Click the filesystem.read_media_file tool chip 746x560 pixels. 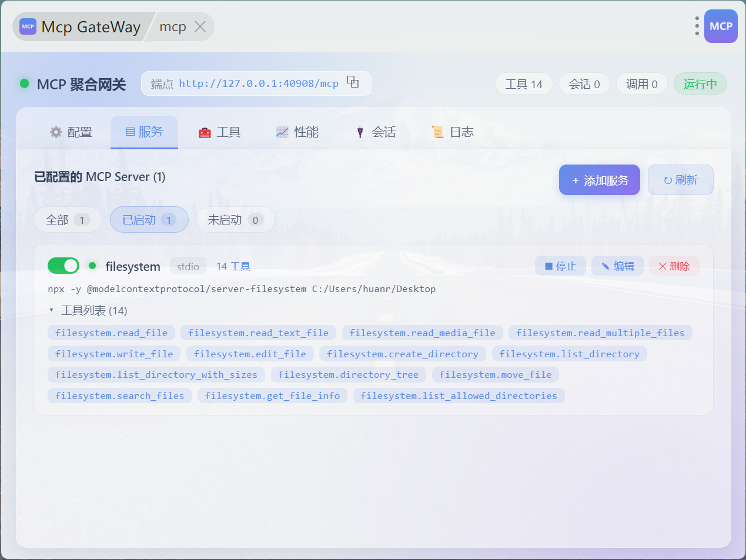(x=423, y=333)
